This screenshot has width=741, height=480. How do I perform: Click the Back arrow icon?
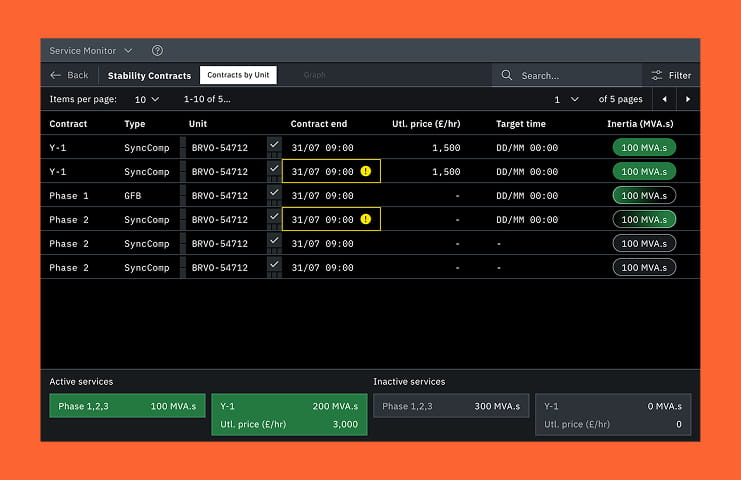(56, 75)
